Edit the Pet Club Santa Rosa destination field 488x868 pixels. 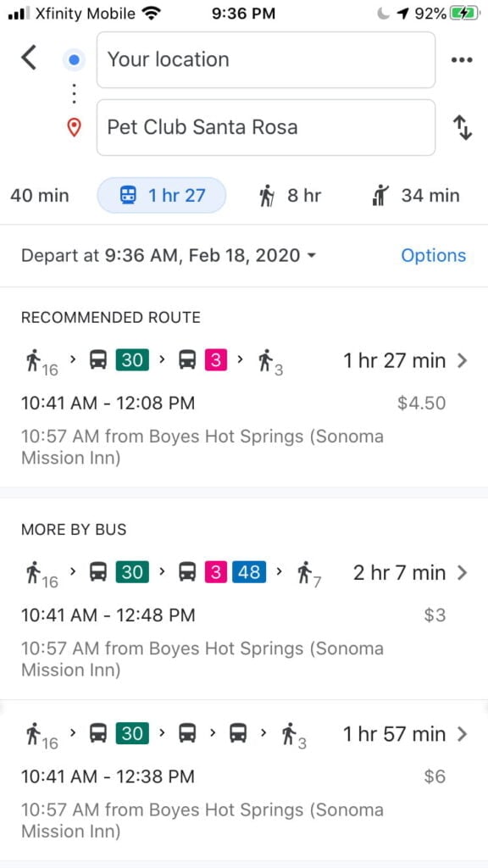(x=266, y=127)
